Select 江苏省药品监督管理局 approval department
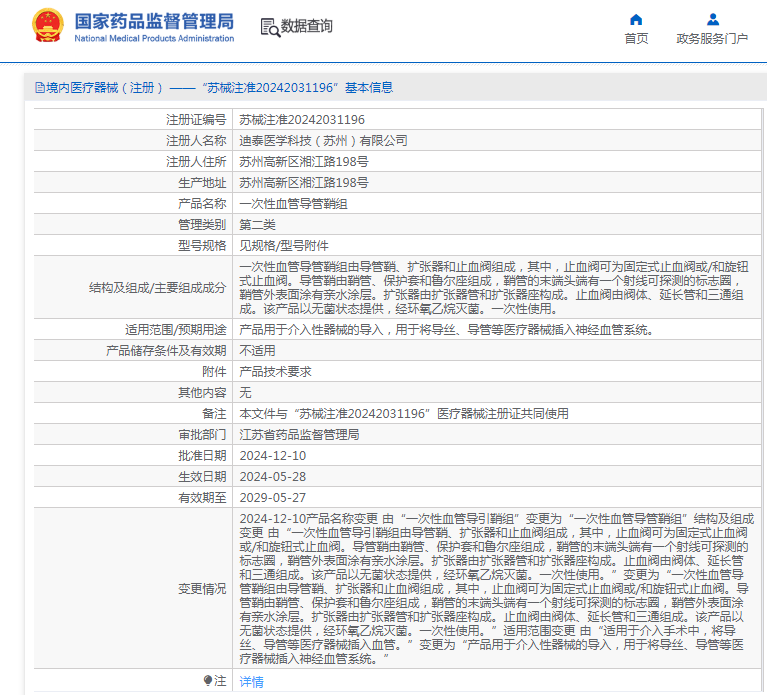Viewport: 767px width, 695px height. 299,435
